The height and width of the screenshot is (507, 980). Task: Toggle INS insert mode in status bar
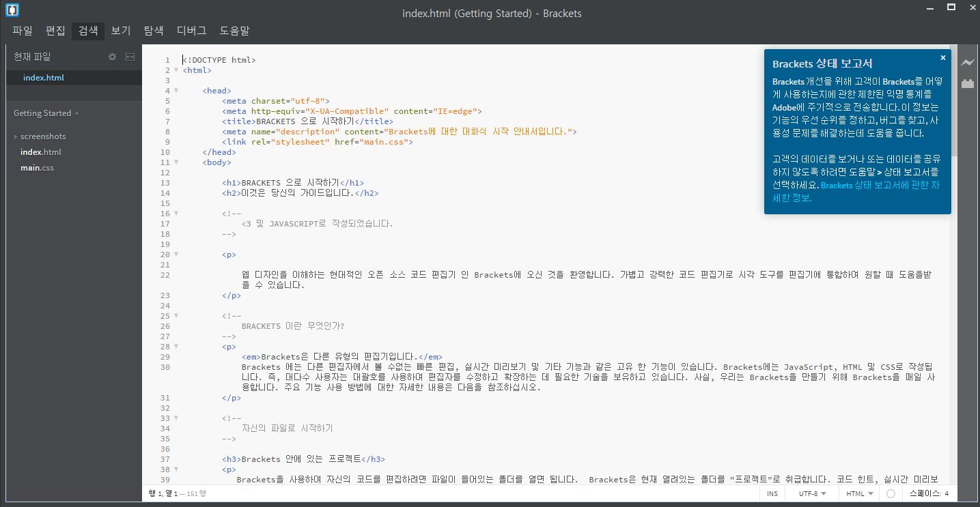(772, 493)
